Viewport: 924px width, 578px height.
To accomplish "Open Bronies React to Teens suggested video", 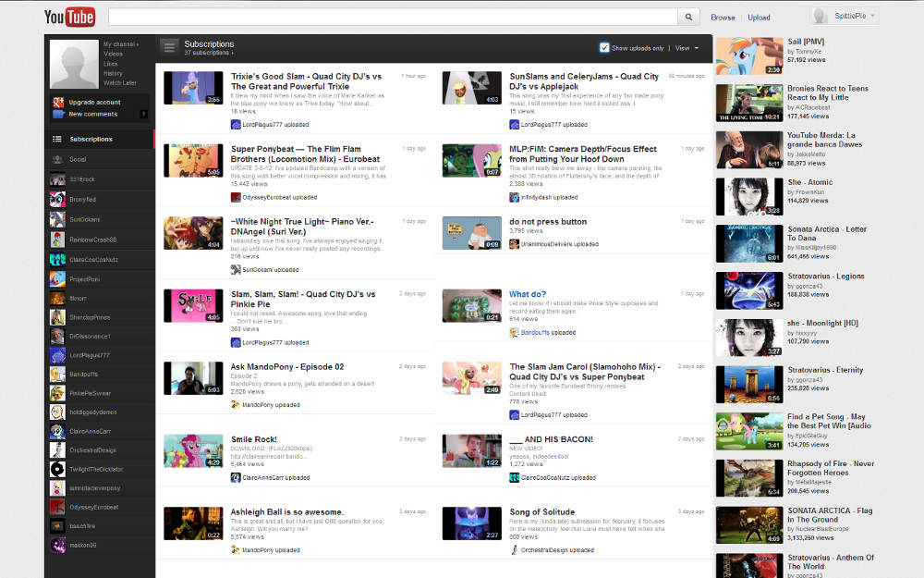I will [828, 92].
